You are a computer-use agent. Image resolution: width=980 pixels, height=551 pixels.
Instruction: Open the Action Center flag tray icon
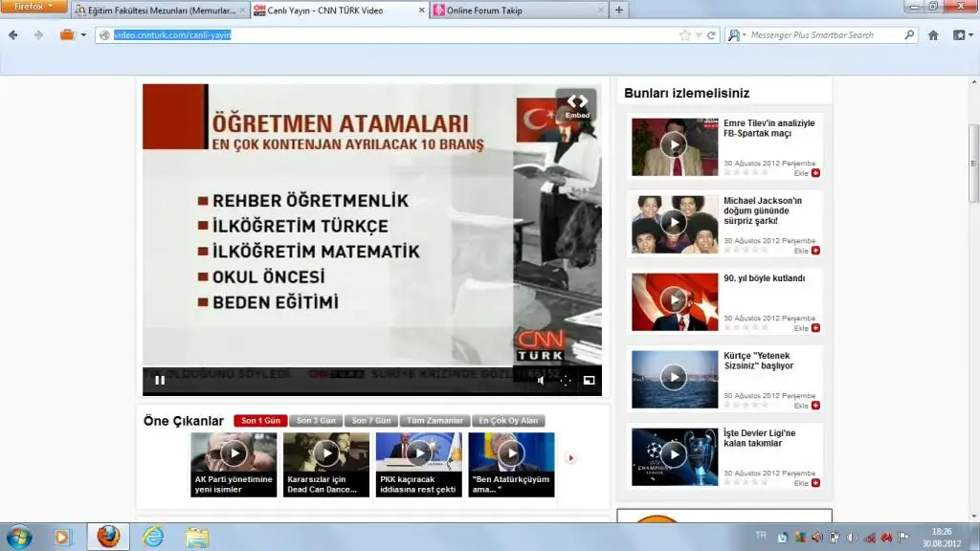click(903, 538)
